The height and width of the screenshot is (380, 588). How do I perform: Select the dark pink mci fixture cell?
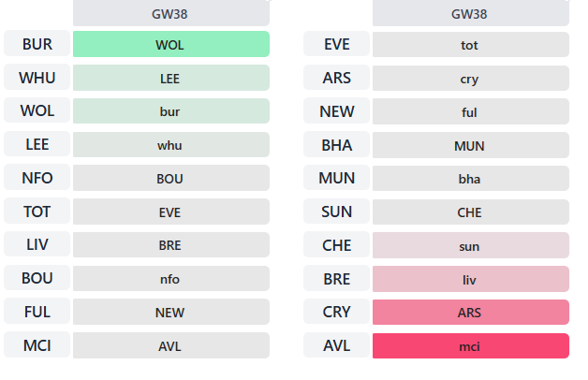point(470,346)
